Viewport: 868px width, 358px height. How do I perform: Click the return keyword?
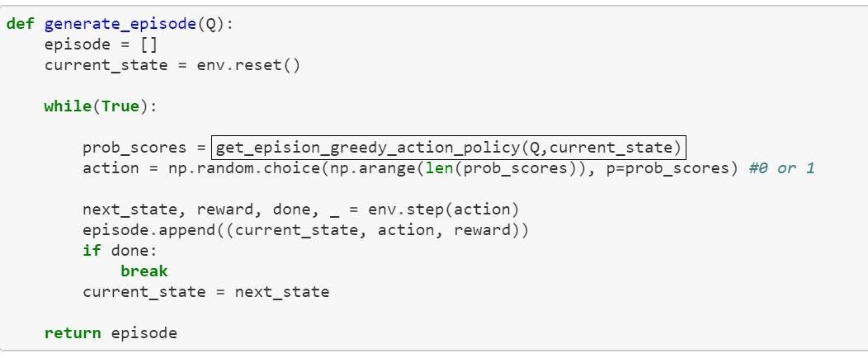[73, 333]
